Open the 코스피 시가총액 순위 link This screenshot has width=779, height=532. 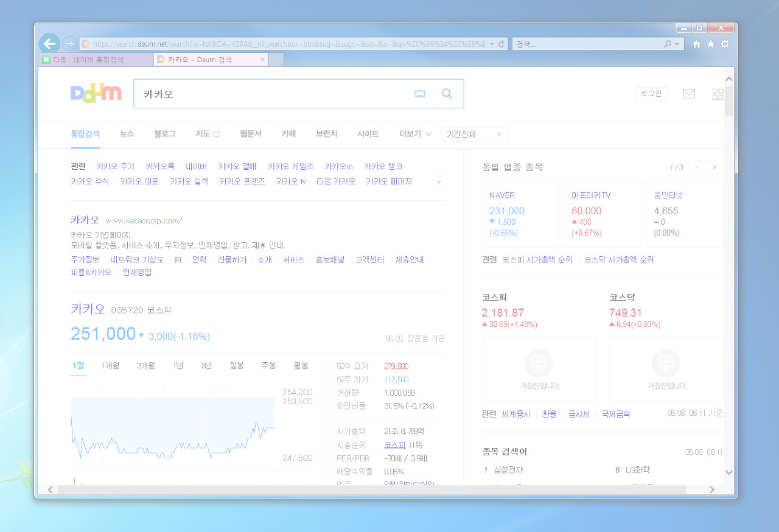pos(537,259)
